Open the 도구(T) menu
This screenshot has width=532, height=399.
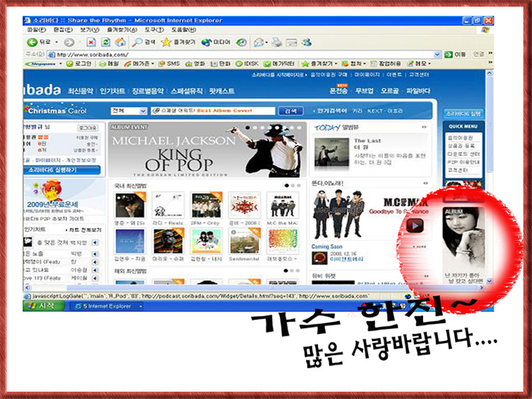point(154,30)
